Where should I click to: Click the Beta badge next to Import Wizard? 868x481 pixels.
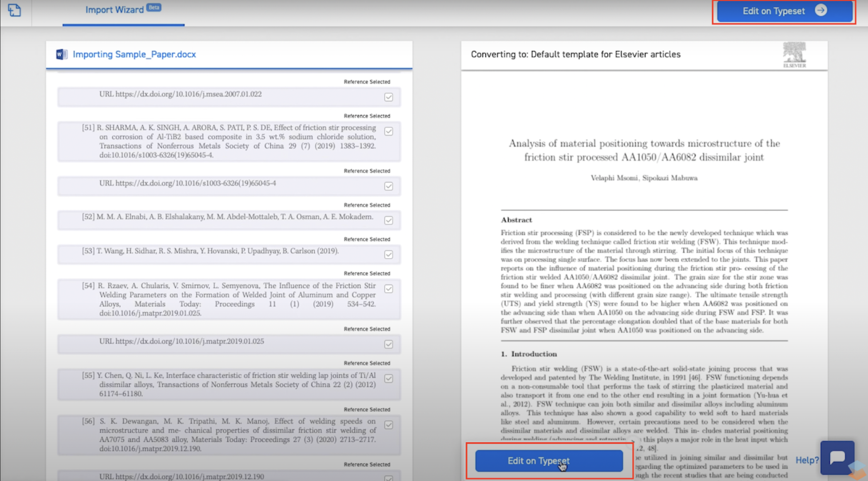click(x=154, y=7)
